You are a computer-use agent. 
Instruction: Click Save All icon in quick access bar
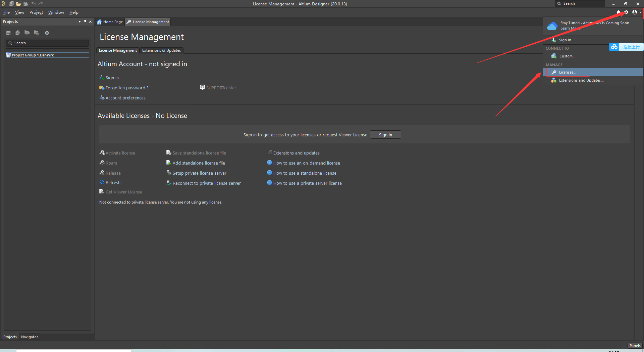pyautogui.click(x=11, y=4)
